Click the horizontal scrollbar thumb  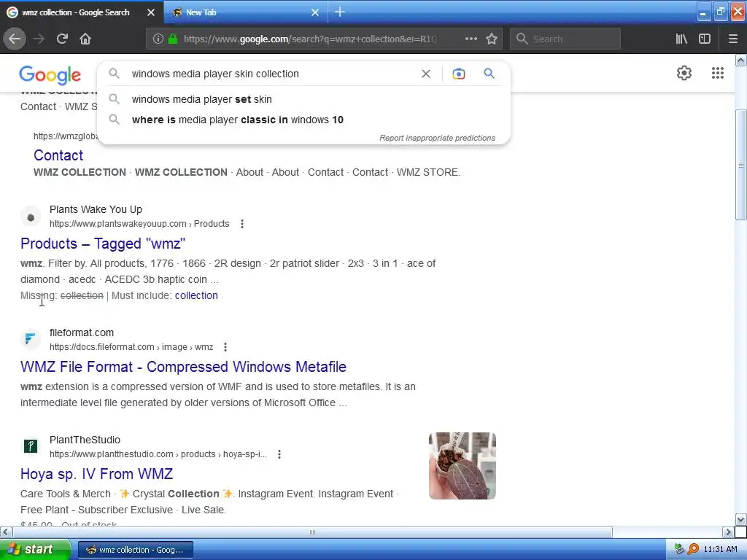(312, 532)
